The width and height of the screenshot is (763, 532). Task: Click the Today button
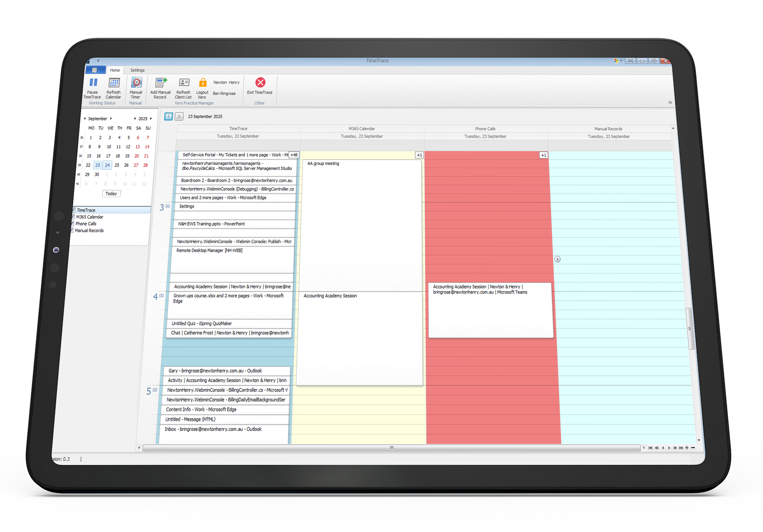point(111,194)
